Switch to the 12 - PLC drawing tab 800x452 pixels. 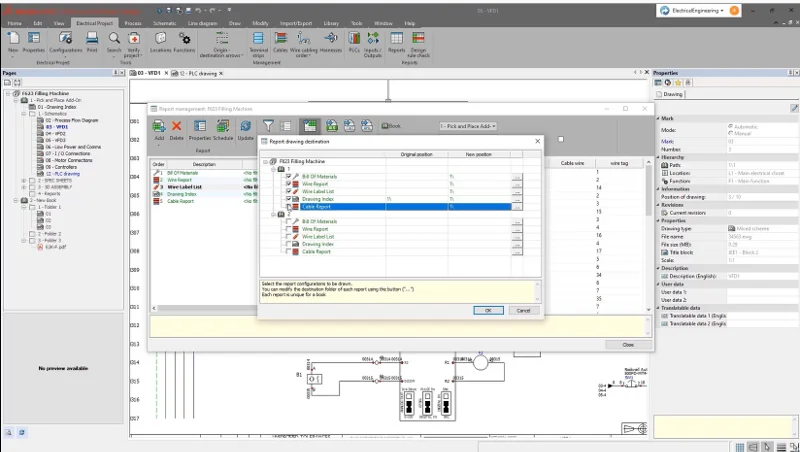point(198,73)
